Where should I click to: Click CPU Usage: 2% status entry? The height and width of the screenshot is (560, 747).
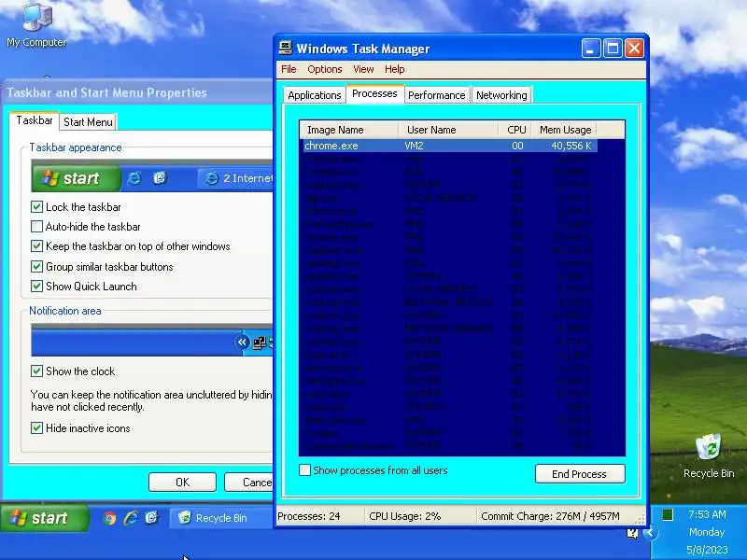405,516
